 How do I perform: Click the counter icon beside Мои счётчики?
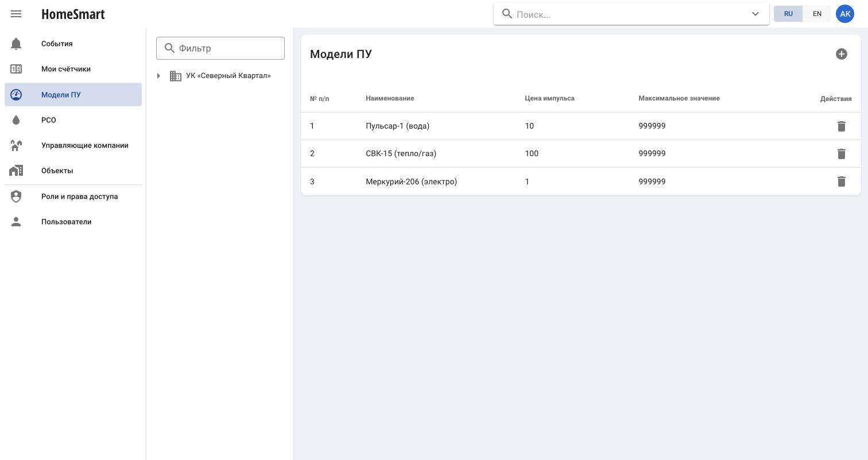pyautogui.click(x=16, y=69)
